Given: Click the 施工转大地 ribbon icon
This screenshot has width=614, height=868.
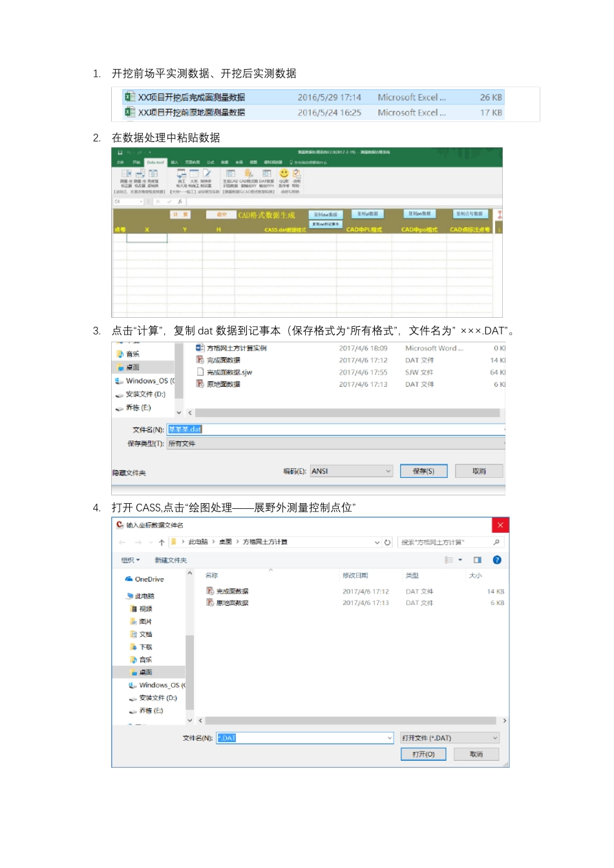Looking at the screenshot, I should point(182,177).
